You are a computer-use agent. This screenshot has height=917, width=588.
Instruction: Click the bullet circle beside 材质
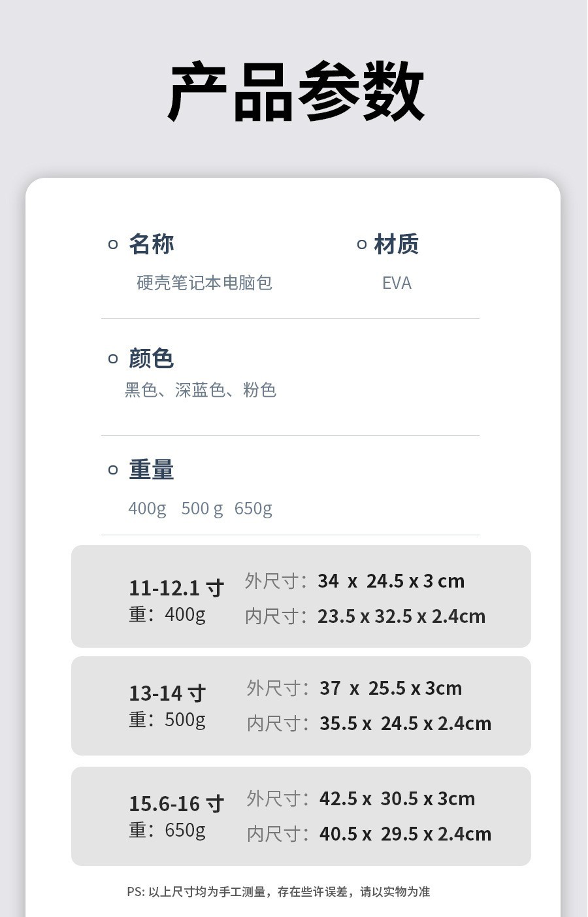[x=362, y=244]
